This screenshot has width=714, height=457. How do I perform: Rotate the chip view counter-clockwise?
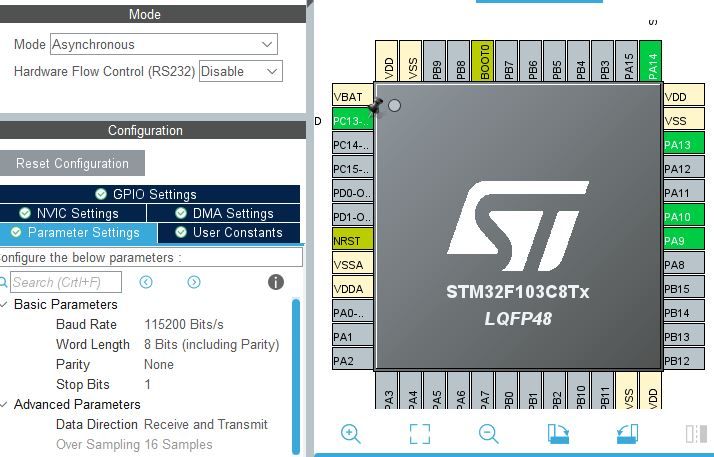tap(627, 433)
